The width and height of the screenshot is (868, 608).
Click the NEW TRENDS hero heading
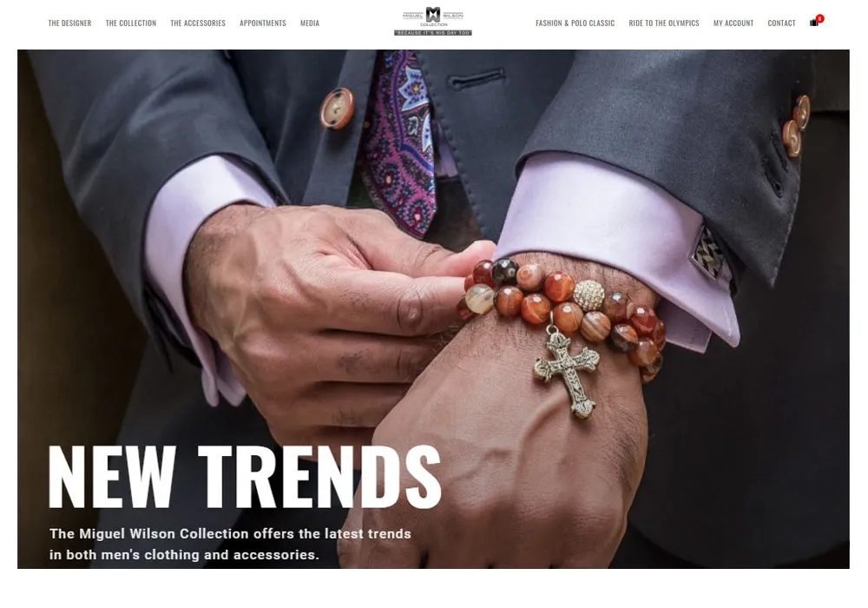(245, 477)
